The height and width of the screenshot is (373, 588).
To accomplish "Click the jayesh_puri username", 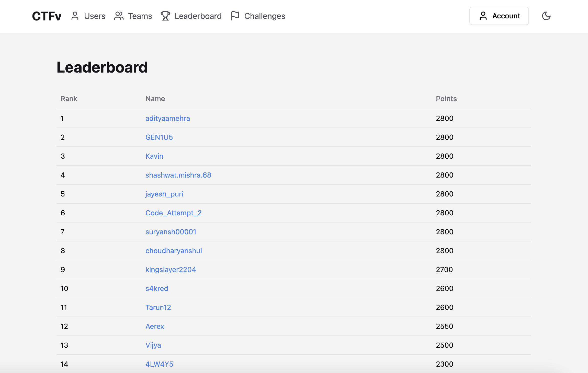I will coord(164,194).
